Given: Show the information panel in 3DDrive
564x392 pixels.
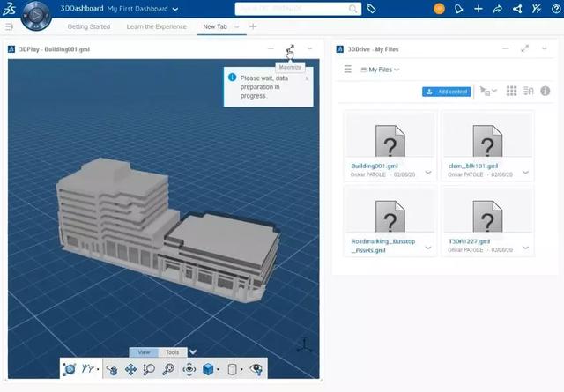Looking at the screenshot, I should coord(545,91).
